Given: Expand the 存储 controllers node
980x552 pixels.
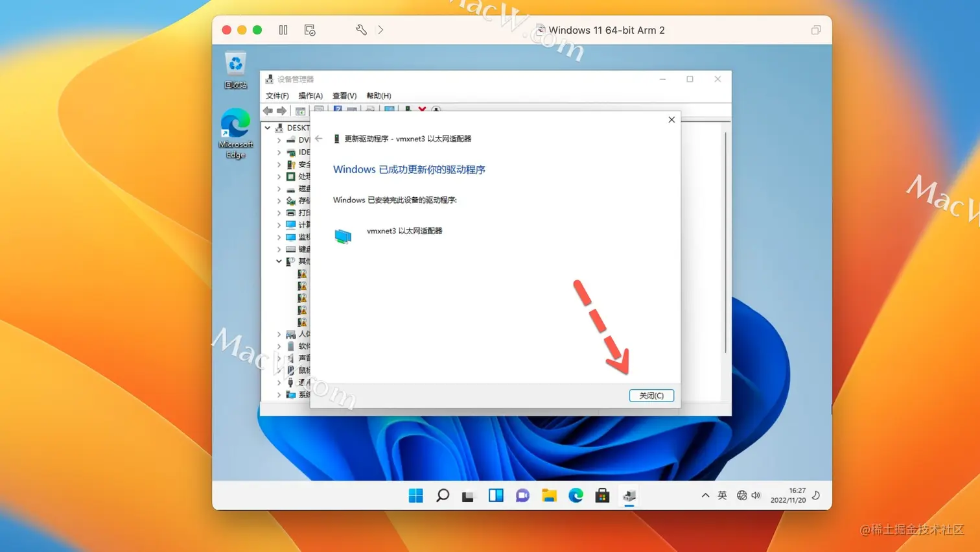Looking at the screenshot, I should (x=279, y=201).
